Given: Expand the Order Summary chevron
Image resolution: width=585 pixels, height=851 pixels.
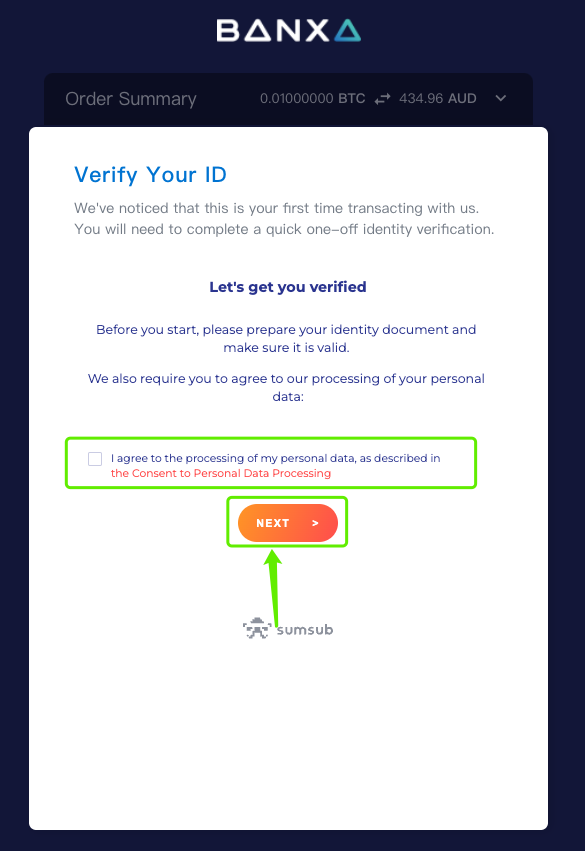Looking at the screenshot, I should [501, 98].
